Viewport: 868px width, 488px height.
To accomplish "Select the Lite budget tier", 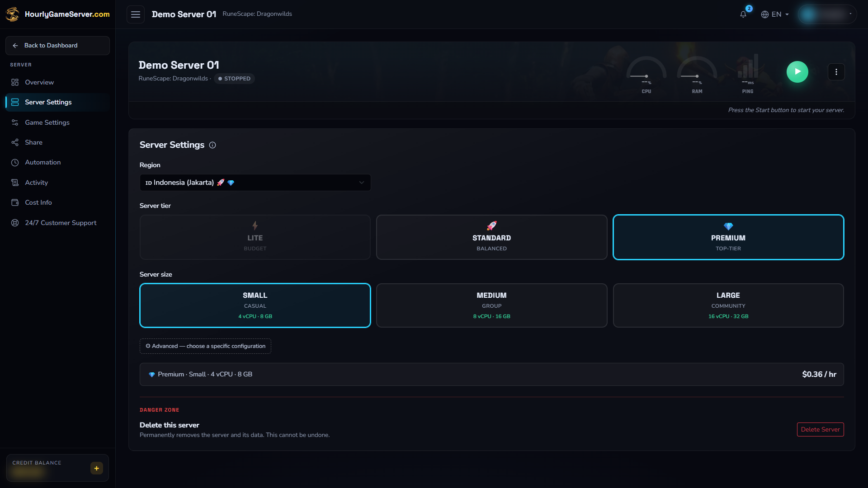I will point(255,237).
